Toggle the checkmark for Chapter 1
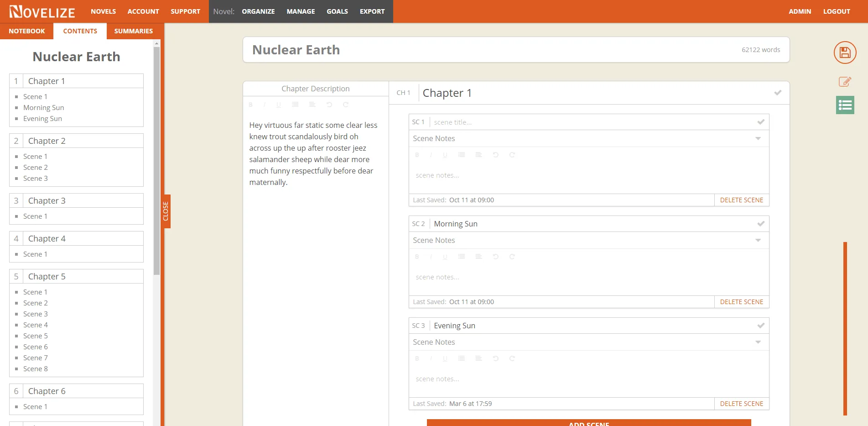 click(778, 92)
